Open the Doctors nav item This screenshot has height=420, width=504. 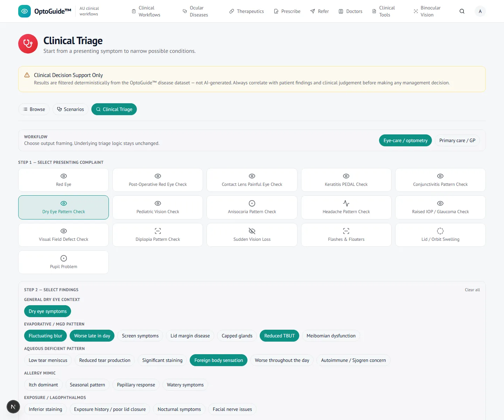(x=350, y=11)
